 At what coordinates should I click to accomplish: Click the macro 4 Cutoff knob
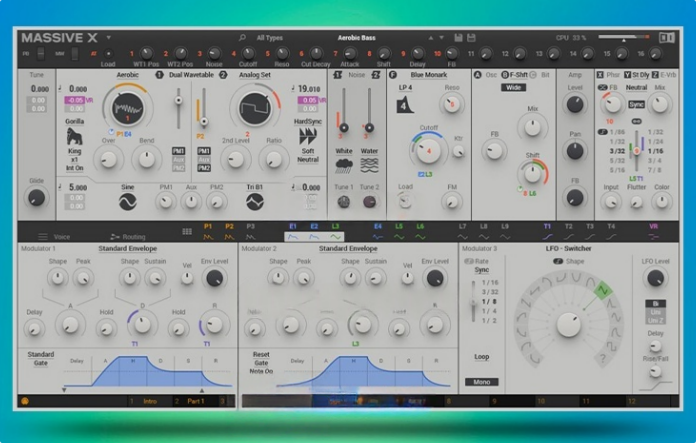point(248,53)
